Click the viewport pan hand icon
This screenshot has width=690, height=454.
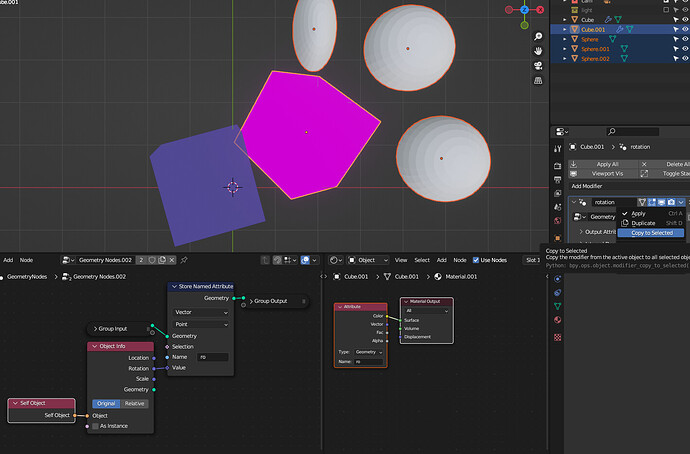[538, 51]
